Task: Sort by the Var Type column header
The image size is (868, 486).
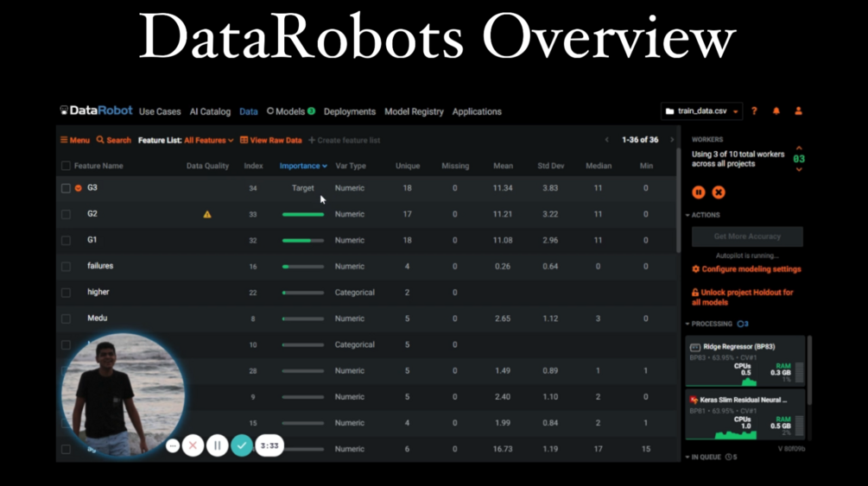Action: (351, 166)
